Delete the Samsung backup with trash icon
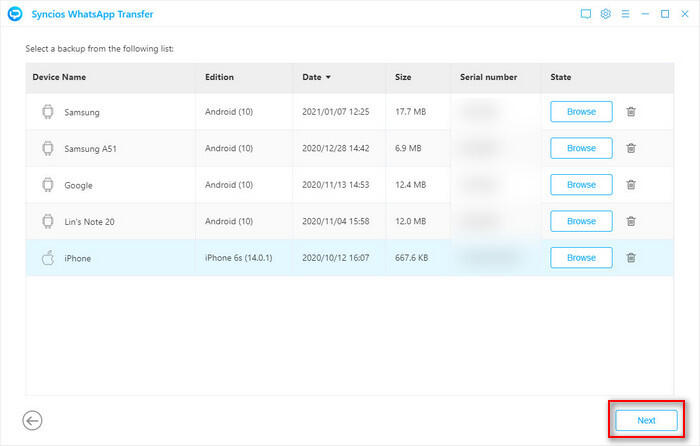700x446 pixels. pyautogui.click(x=631, y=112)
